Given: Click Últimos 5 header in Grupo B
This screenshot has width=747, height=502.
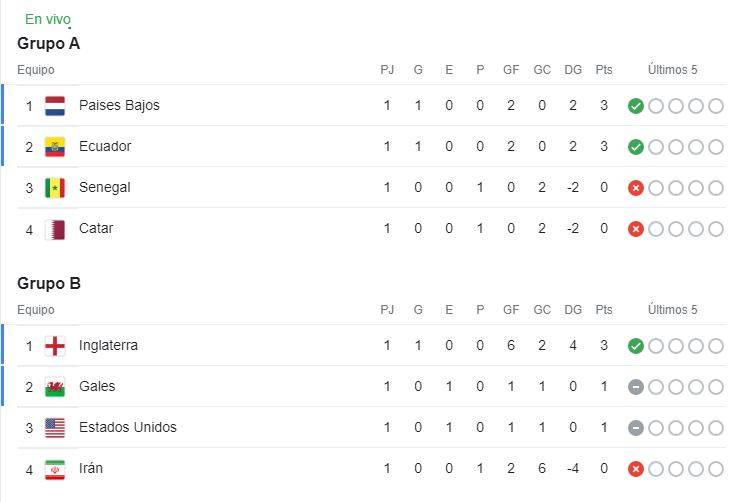Looking at the screenshot, I should pyautogui.click(x=672, y=310).
